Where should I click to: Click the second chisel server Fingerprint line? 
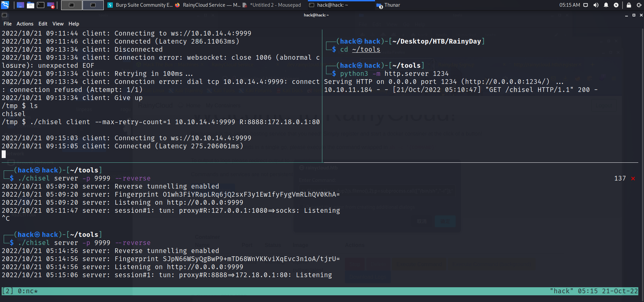pyautogui.click(x=171, y=259)
